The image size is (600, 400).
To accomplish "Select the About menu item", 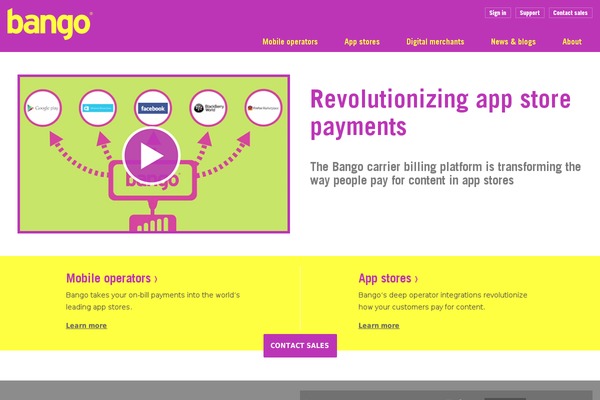I will 571,42.
